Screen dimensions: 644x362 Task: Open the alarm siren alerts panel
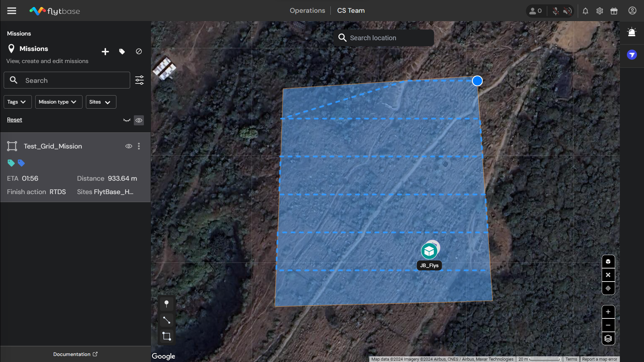click(x=632, y=32)
